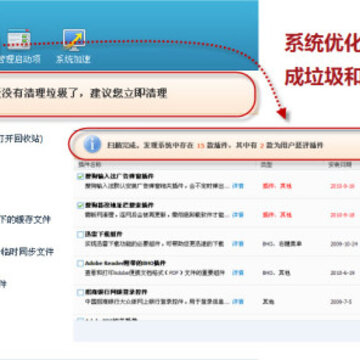Image resolution: width=360 pixels, height=360 pixels.
Task: Open 详情 link for Adobe Reader BHO plugin
Action: pos(238,273)
